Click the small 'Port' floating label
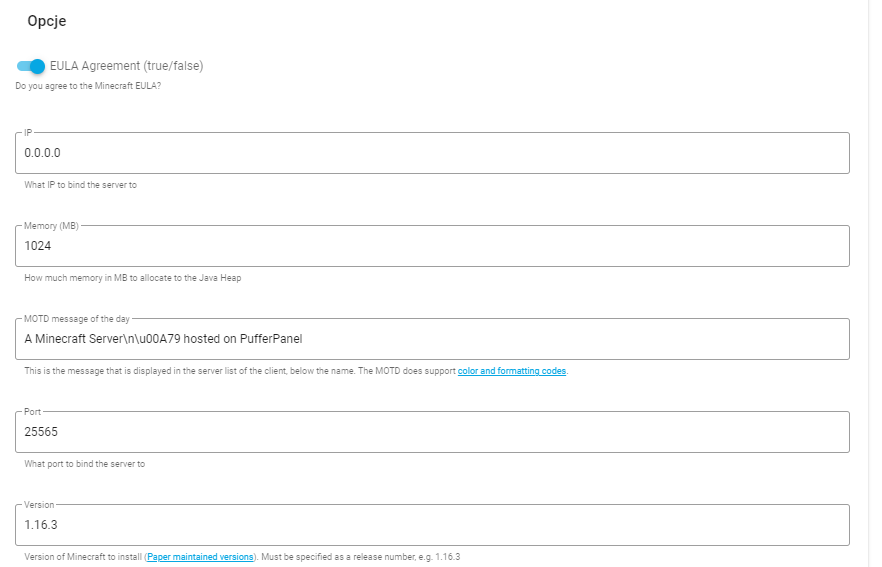 coord(34,412)
